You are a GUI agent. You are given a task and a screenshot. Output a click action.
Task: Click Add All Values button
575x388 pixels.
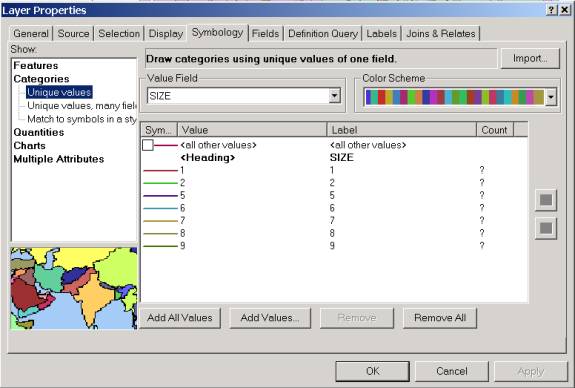point(180,318)
